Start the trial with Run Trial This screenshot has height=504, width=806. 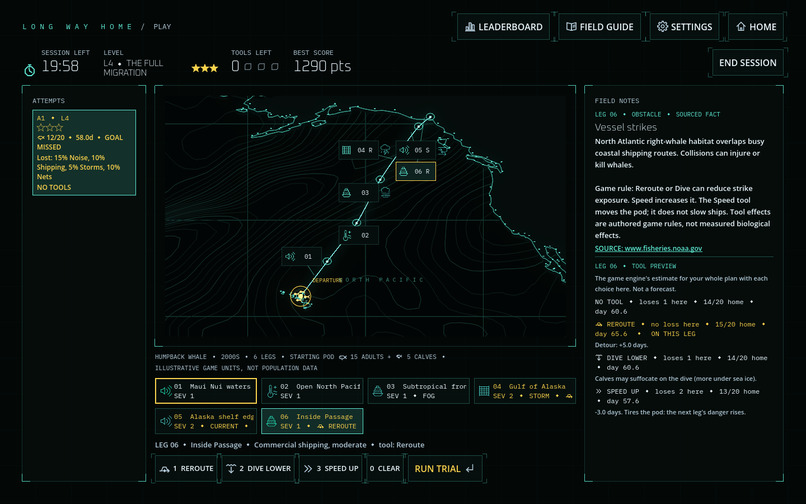(445, 469)
